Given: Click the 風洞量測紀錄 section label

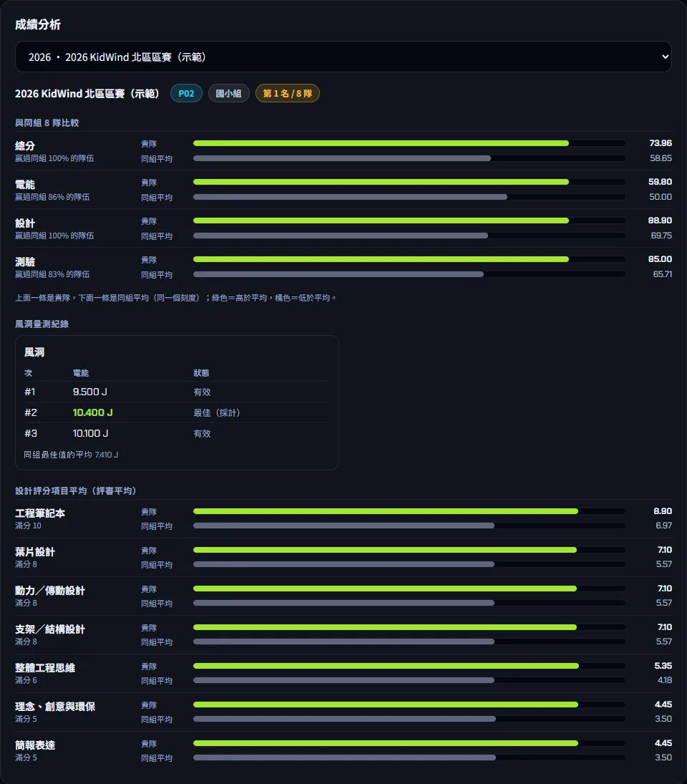Looking at the screenshot, I should click(42, 324).
